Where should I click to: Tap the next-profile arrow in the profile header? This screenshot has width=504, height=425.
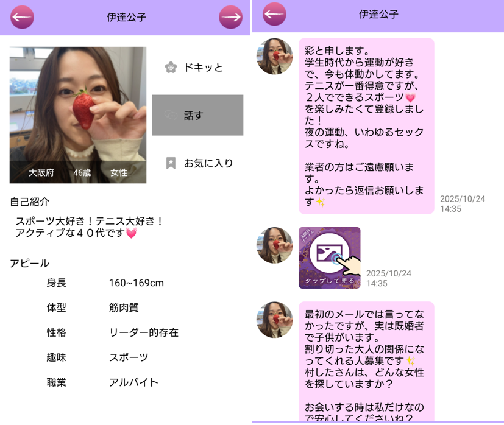pos(230,17)
